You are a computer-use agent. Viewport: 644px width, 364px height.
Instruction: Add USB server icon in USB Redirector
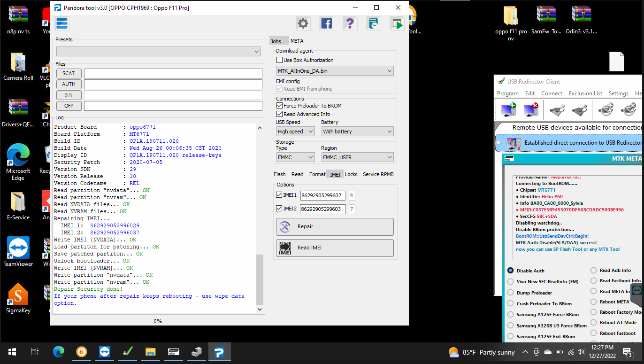click(x=508, y=110)
